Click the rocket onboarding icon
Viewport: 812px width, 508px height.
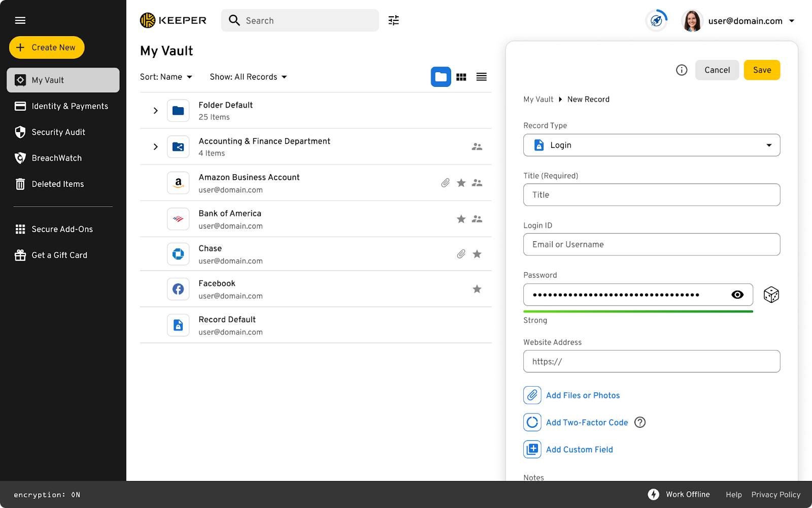point(656,21)
